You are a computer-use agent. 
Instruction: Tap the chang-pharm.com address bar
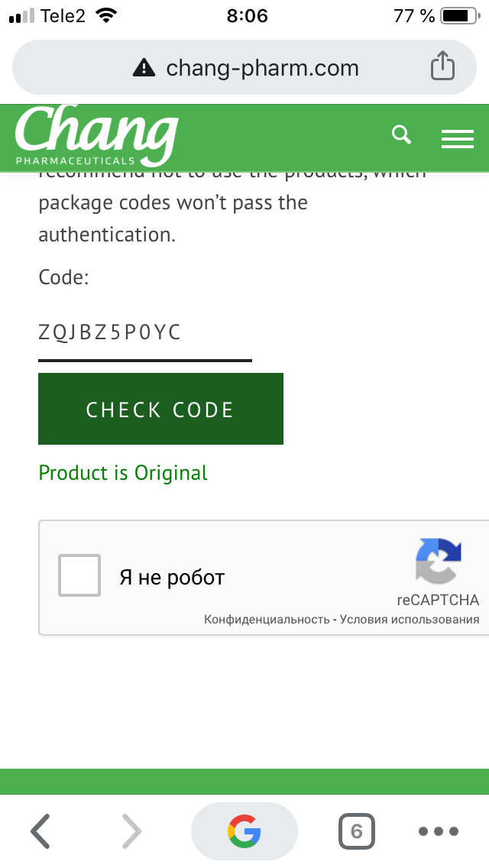[x=263, y=67]
